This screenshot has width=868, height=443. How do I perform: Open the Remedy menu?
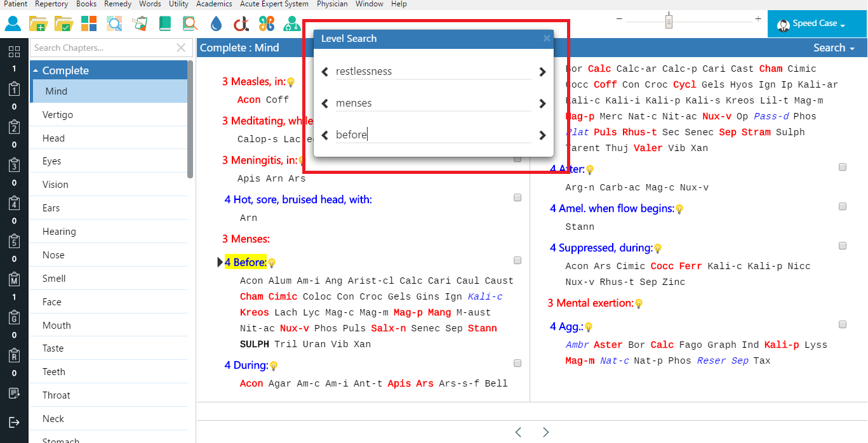(117, 4)
